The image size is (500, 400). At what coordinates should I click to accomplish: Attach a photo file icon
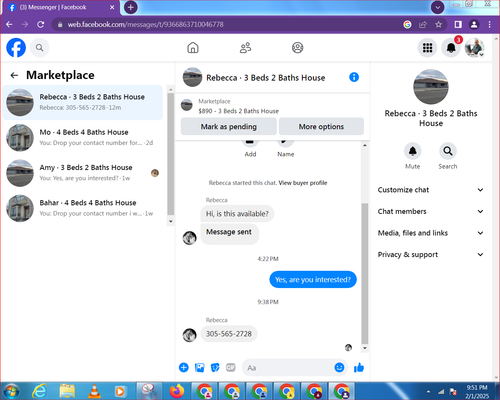click(199, 367)
